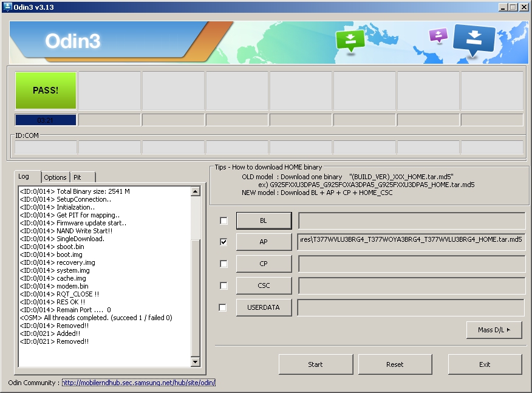
Task: Click the empty CP file path field
Action: coord(411,264)
